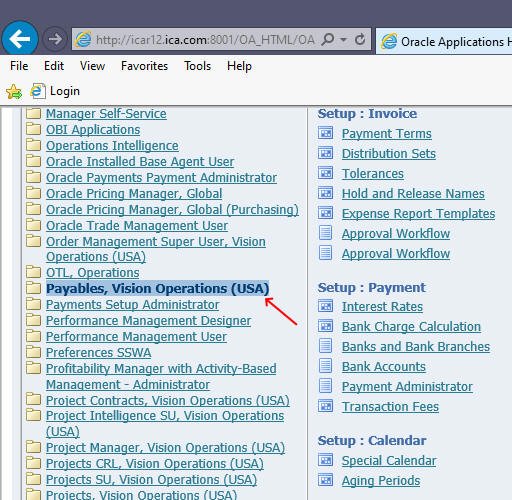Open the Tools menu
The image size is (512, 500).
pyautogui.click(x=197, y=66)
